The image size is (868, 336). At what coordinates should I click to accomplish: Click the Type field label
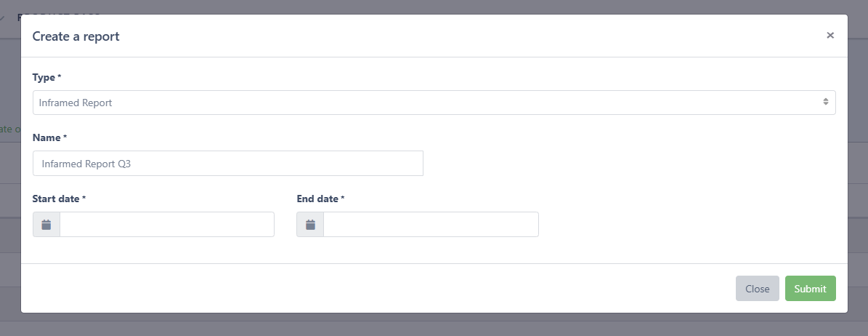44,77
